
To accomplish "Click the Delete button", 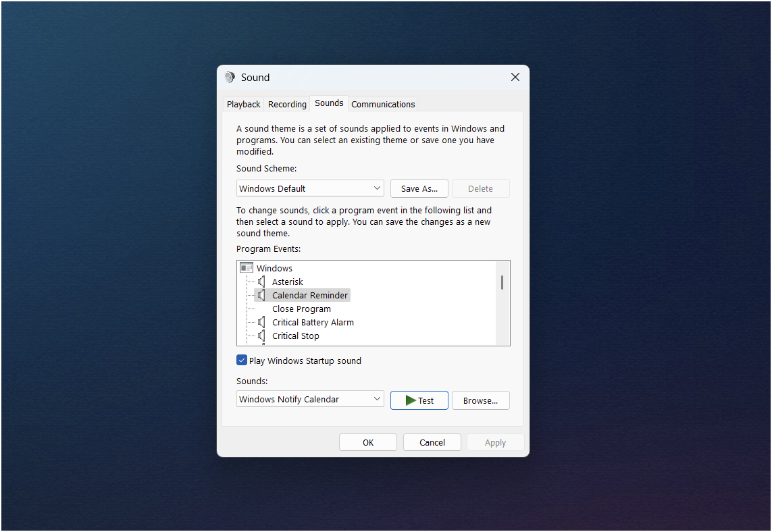I will (480, 188).
